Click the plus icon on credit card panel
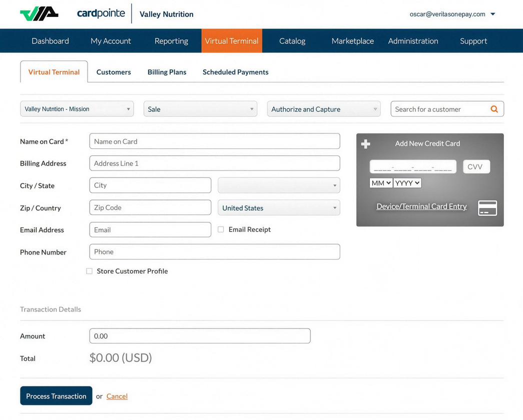Screen dimensions: 523x420 coord(365,144)
